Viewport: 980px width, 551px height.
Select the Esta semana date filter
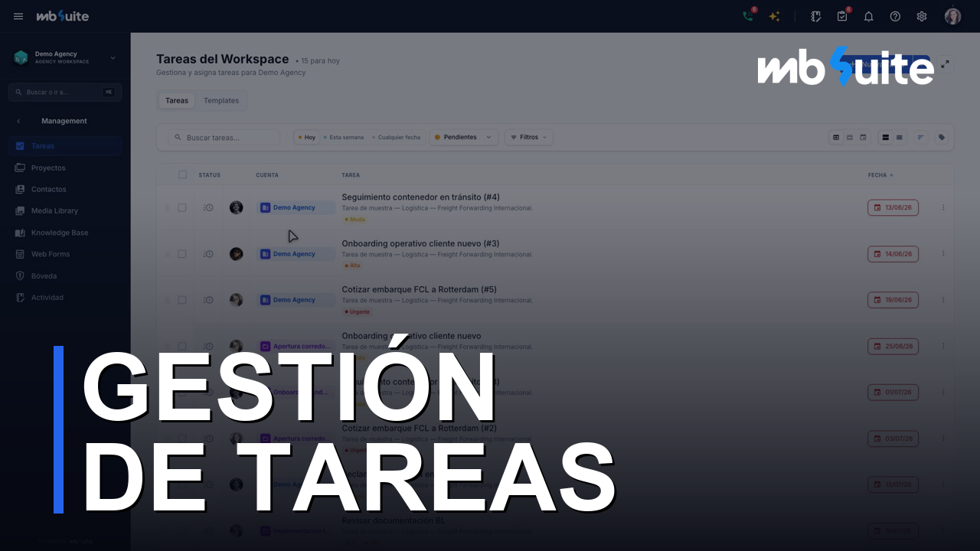(344, 138)
